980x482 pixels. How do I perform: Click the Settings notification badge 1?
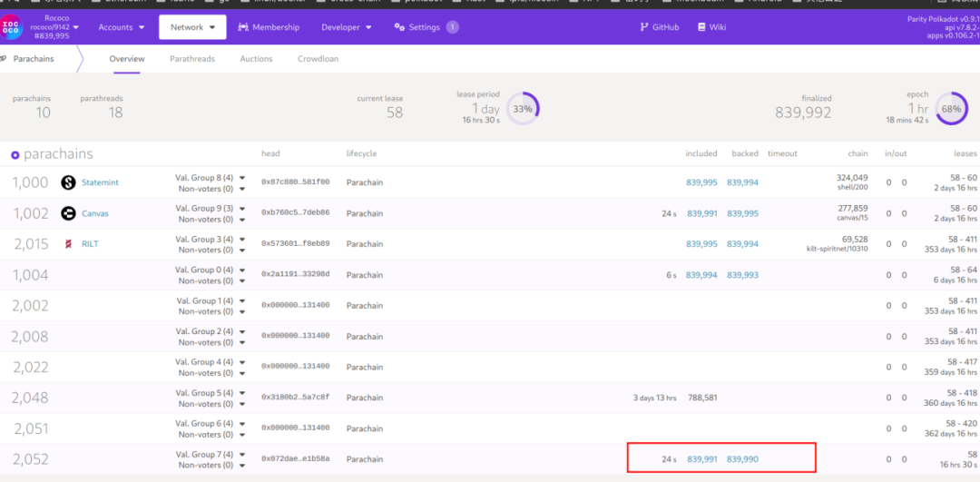click(453, 27)
